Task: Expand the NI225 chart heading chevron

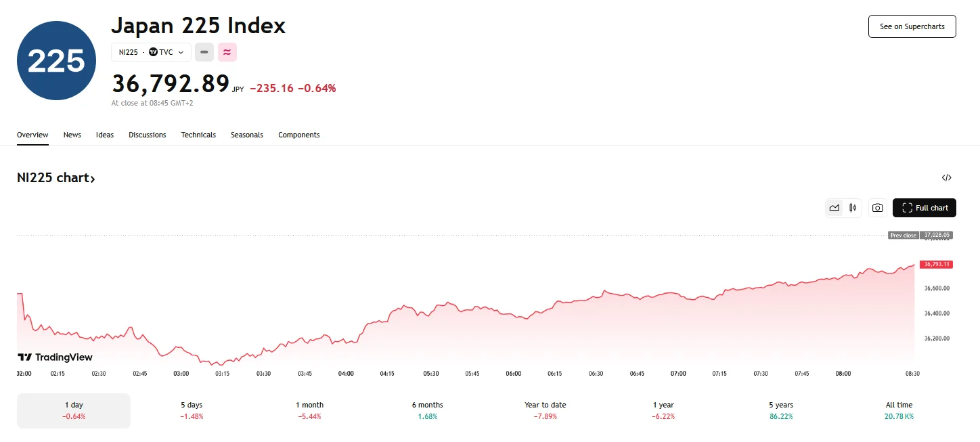Action: 93,177
